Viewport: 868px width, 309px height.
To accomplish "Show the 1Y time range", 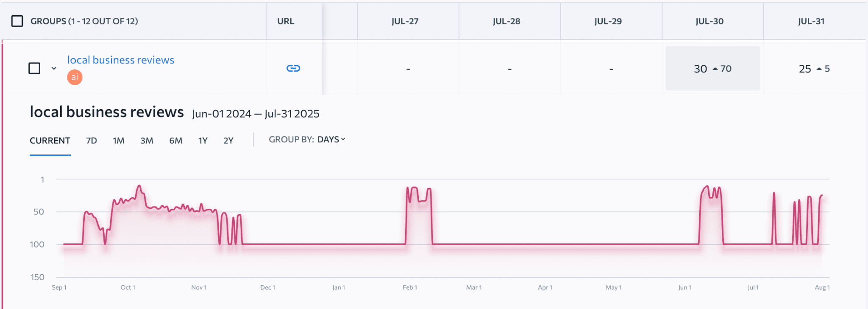I will (x=203, y=141).
